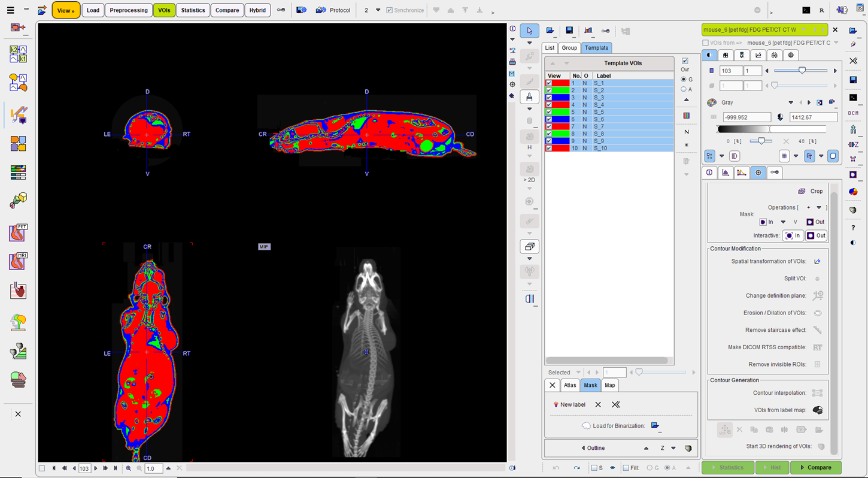
Task: Select the paint brush VOI tool
Action: 529,96
